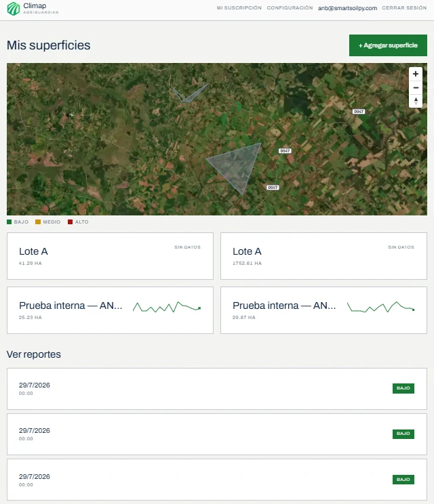Click the Climap Agriguardian logo
Image resolution: width=434 pixels, height=504 pixels.
(33, 8)
